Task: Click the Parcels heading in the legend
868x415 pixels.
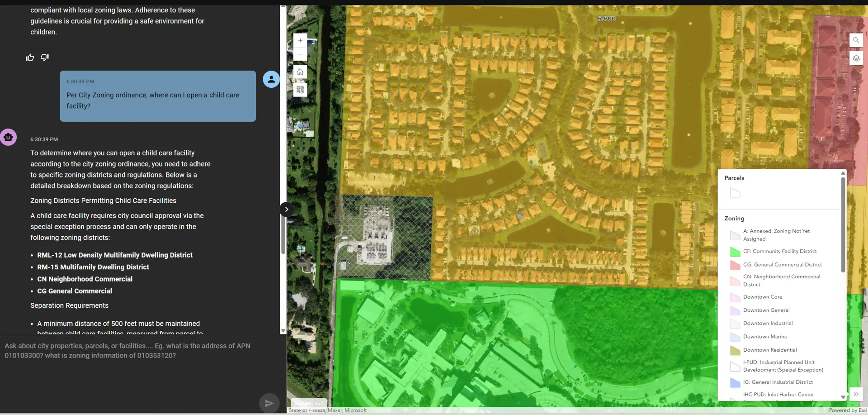Action: coord(734,178)
